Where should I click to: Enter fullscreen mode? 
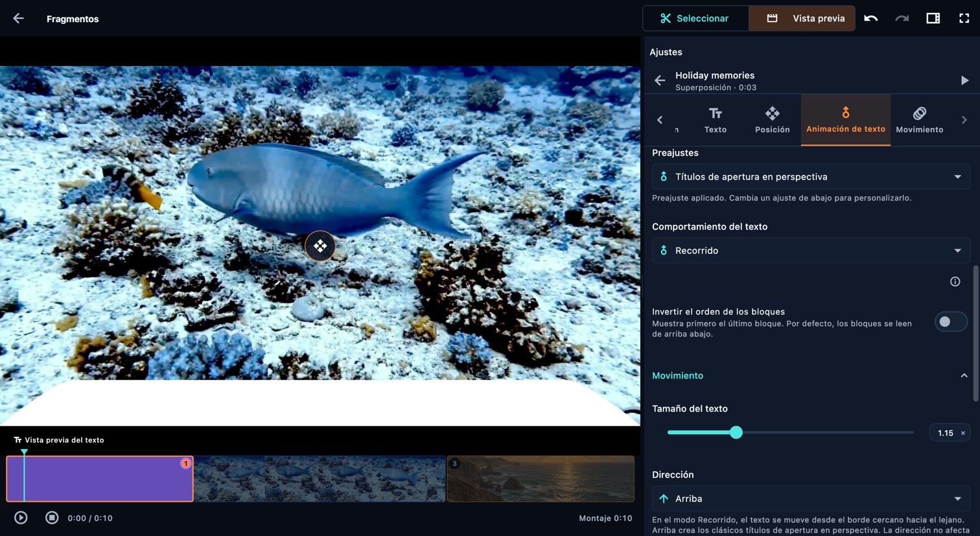[x=964, y=18]
